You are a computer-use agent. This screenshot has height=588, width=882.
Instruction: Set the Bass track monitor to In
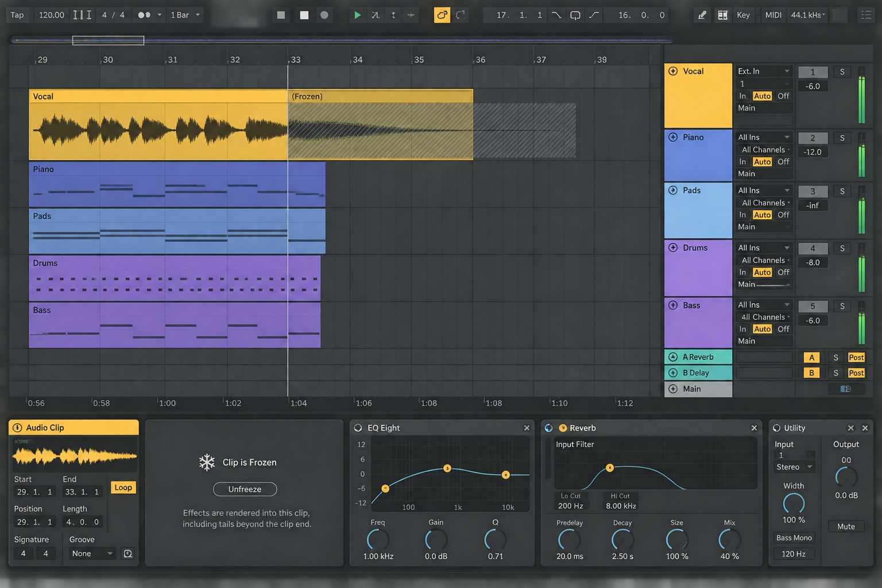pyautogui.click(x=742, y=329)
